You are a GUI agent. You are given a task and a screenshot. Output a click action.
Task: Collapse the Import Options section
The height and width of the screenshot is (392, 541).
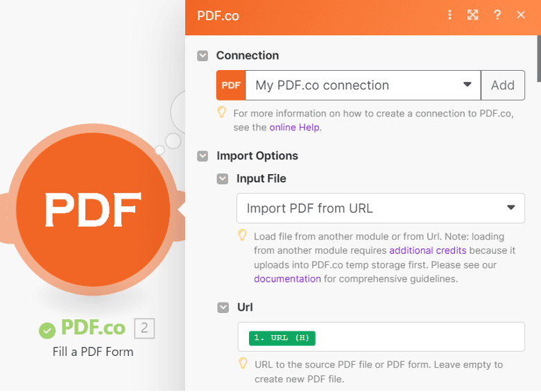click(203, 156)
